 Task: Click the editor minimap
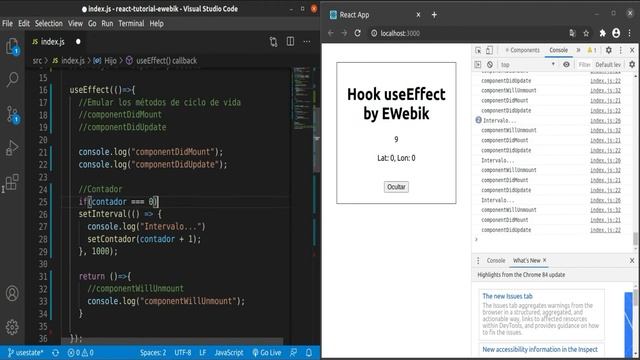pyautogui.click(x=302, y=98)
